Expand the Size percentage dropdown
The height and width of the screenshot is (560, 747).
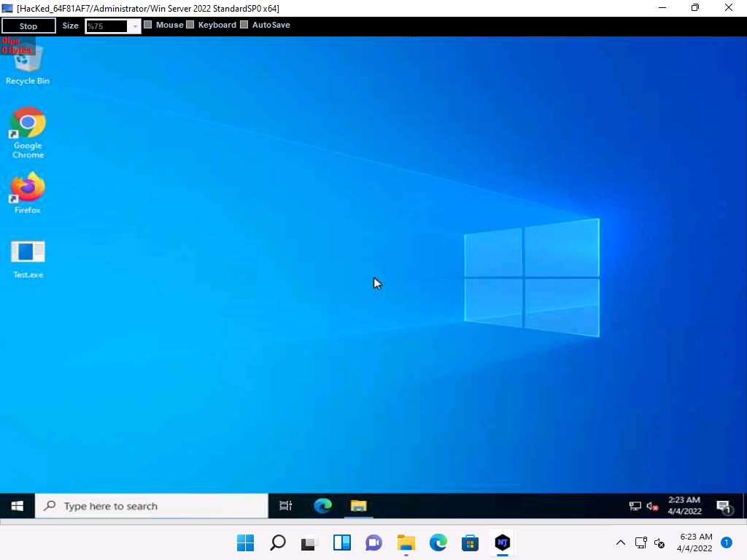[x=134, y=26]
